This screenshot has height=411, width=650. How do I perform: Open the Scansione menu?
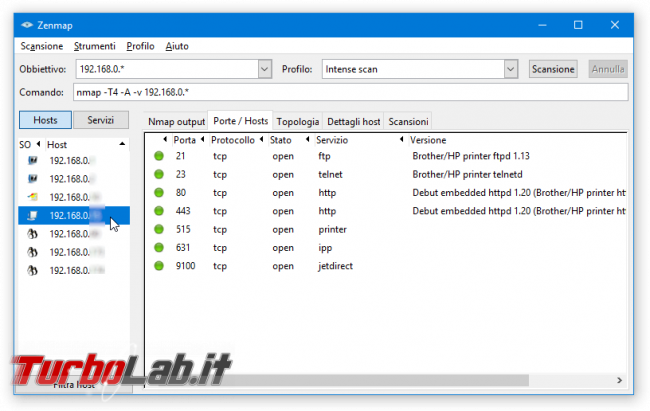[x=42, y=46]
